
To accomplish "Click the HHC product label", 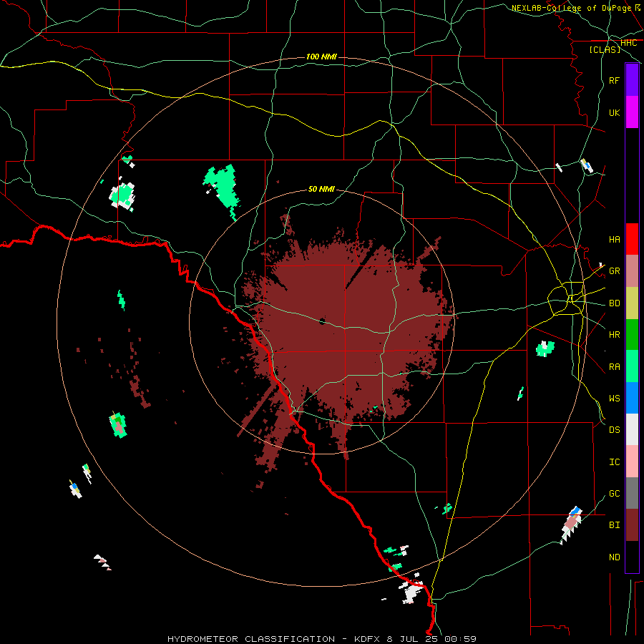I will pos(628,43).
